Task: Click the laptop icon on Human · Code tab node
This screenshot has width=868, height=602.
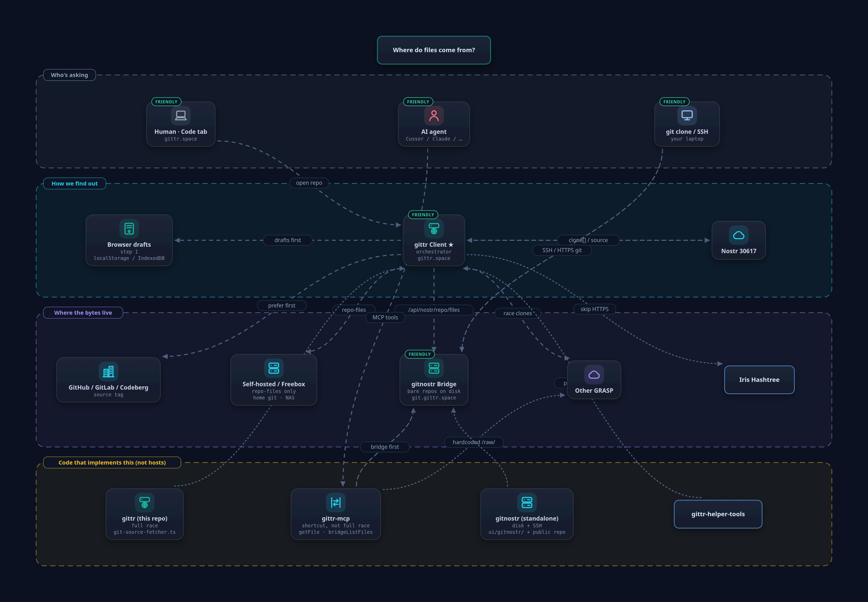Action: click(181, 115)
